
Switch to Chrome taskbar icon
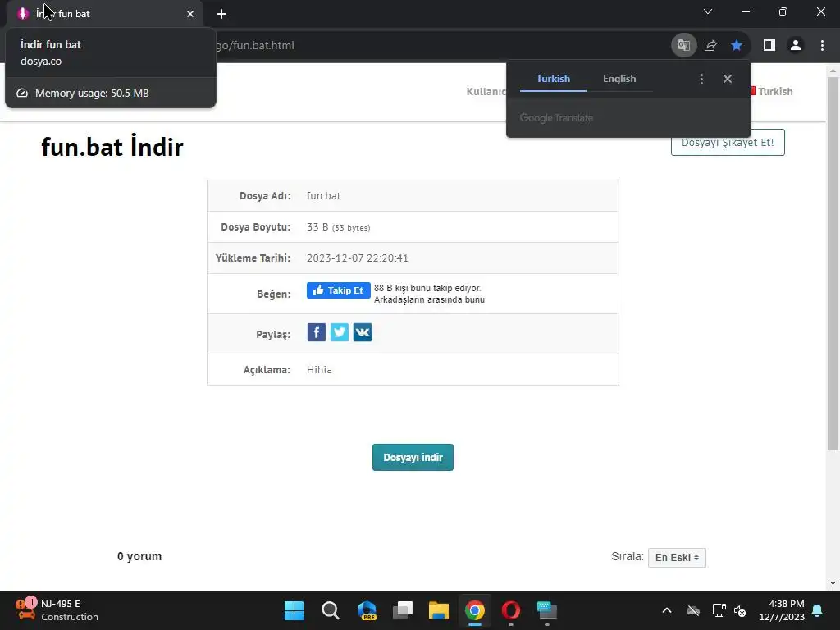click(475, 610)
